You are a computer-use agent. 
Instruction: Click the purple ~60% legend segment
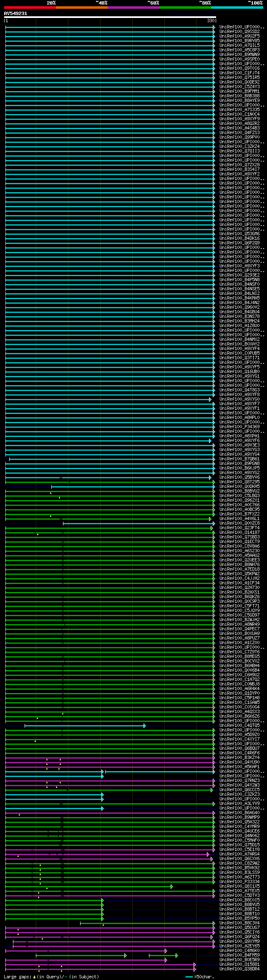(x=133, y=8)
